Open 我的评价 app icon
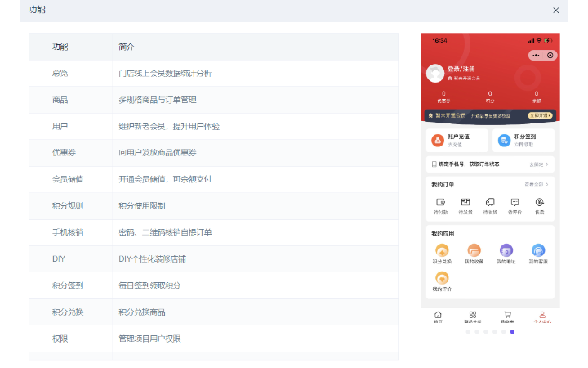This screenshot has height=368, width=588. (x=442, y=278)
